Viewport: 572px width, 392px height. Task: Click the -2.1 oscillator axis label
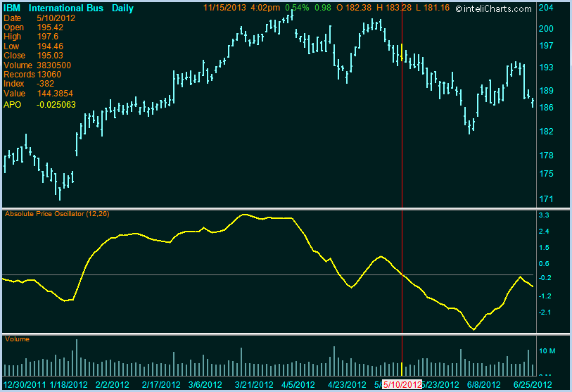(x=545, y=312)
